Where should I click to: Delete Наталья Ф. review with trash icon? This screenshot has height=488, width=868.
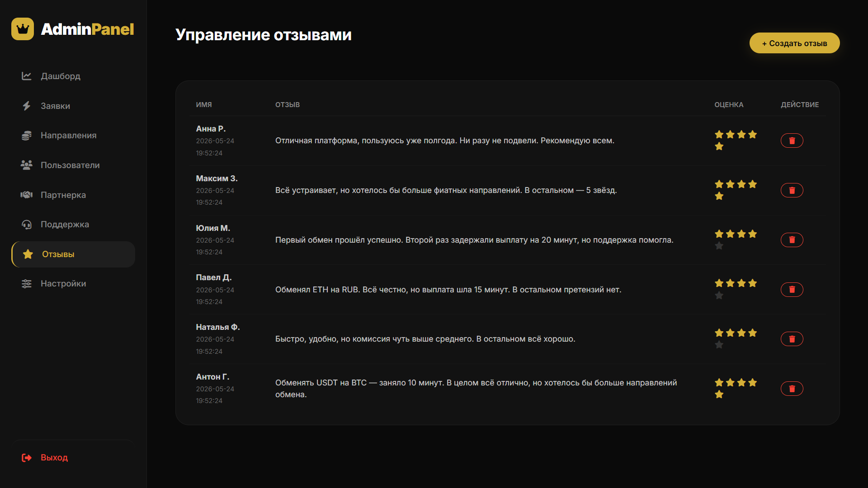pyautogui.click(x=792, y=339)
